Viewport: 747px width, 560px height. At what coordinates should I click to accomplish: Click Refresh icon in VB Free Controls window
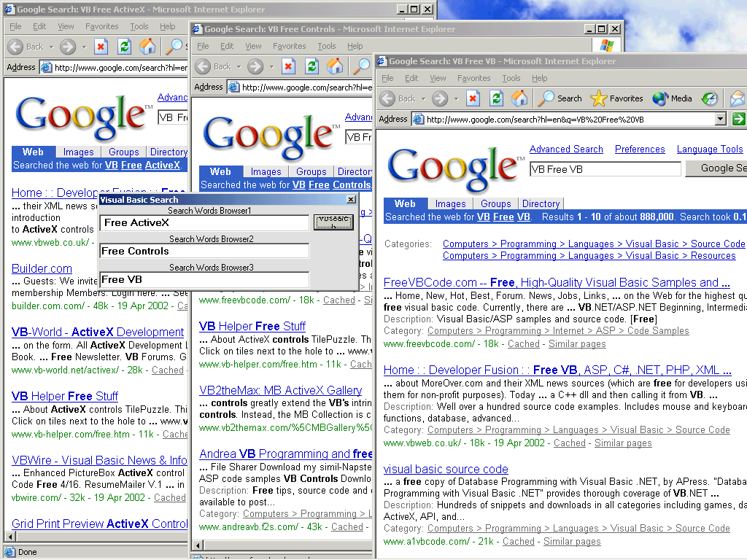coord(311,66)
